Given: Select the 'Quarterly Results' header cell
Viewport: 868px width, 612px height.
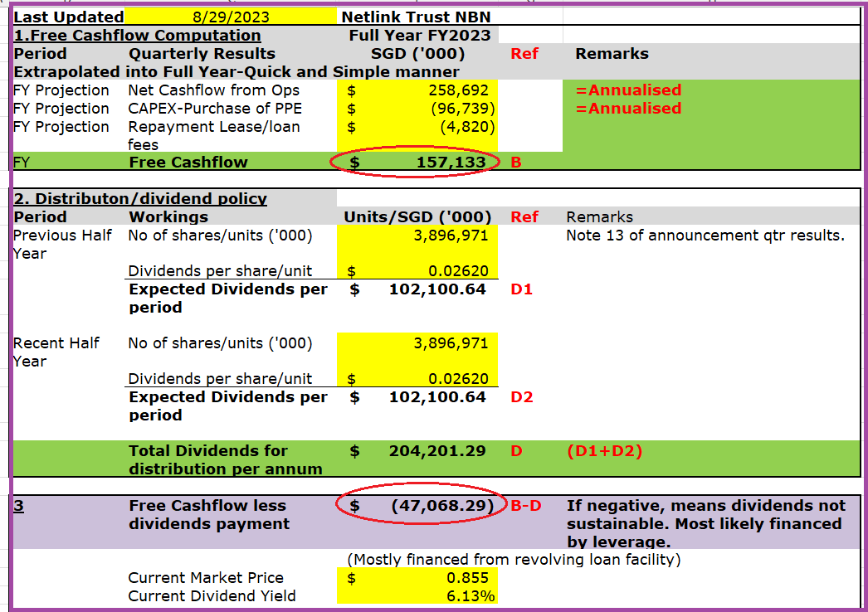Looking at the screenshot, I should pyautogui.click(x=202, y=53).
